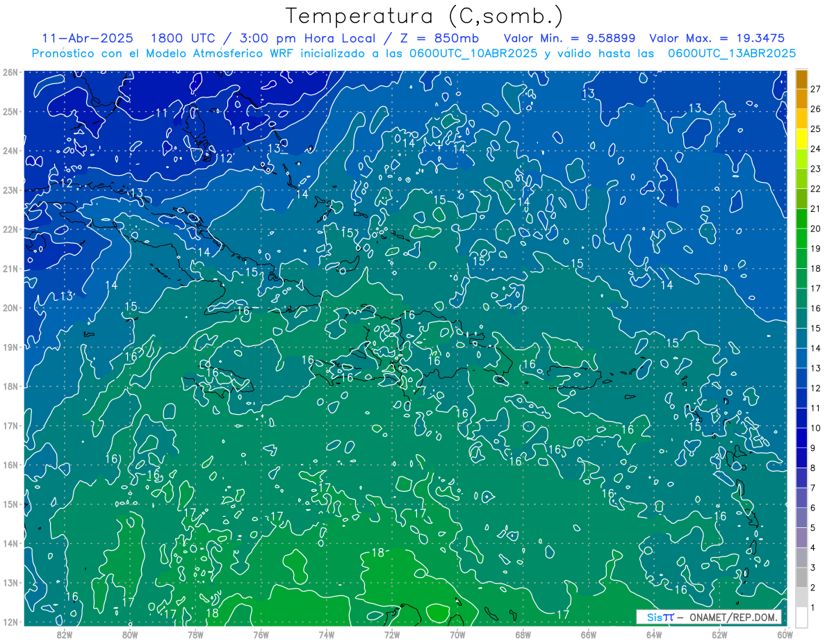Click the 76W longitude axis label
This screenshot has width=834, height=644.
click(261, 634)
